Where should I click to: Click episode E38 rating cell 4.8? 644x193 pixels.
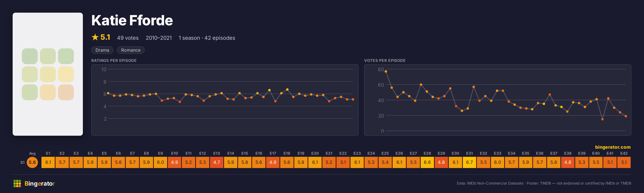568,162
